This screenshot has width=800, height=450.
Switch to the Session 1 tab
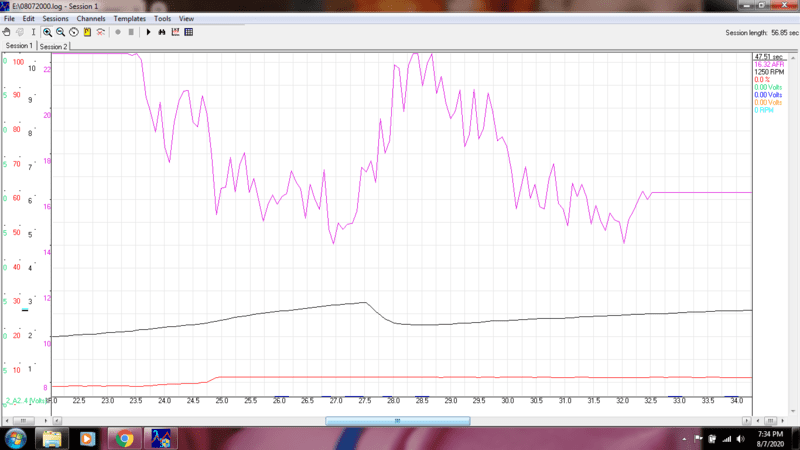(19, 46)
